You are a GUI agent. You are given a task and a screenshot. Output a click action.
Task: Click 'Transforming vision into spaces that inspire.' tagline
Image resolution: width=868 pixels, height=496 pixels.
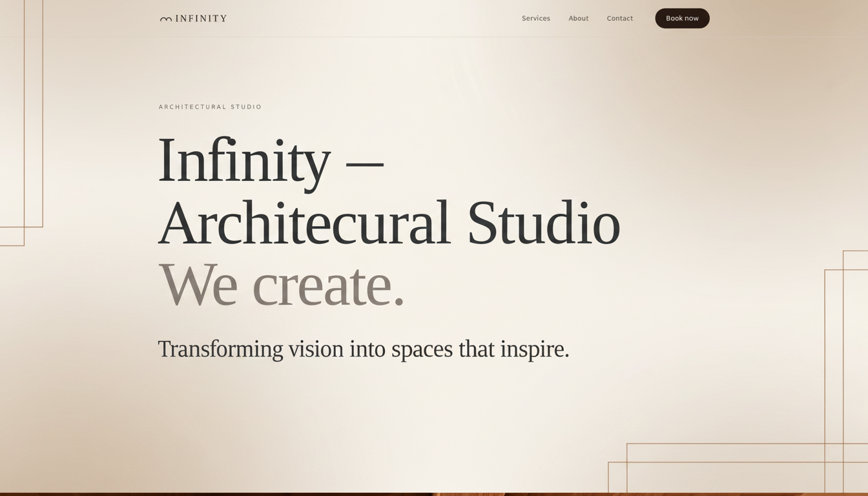tap(364, 349)
